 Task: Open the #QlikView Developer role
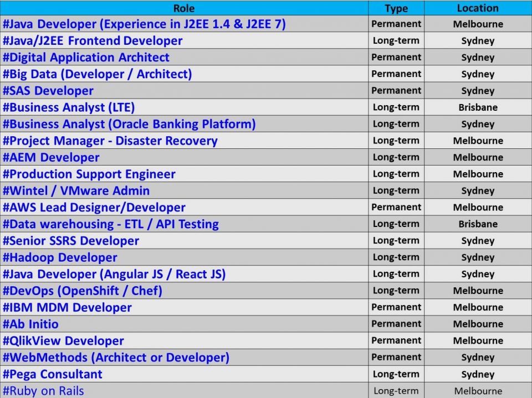[x=63, y=340]
